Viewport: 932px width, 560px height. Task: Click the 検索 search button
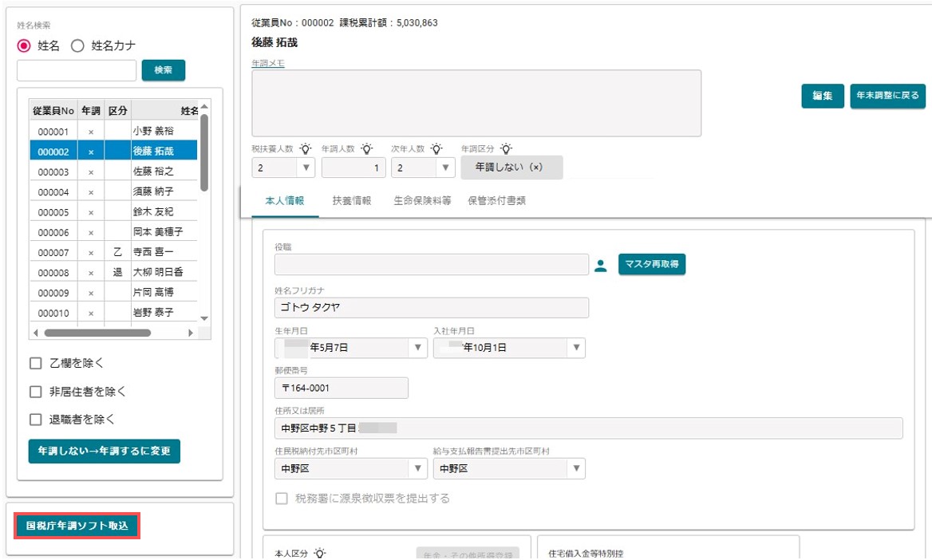click(164, 70)
